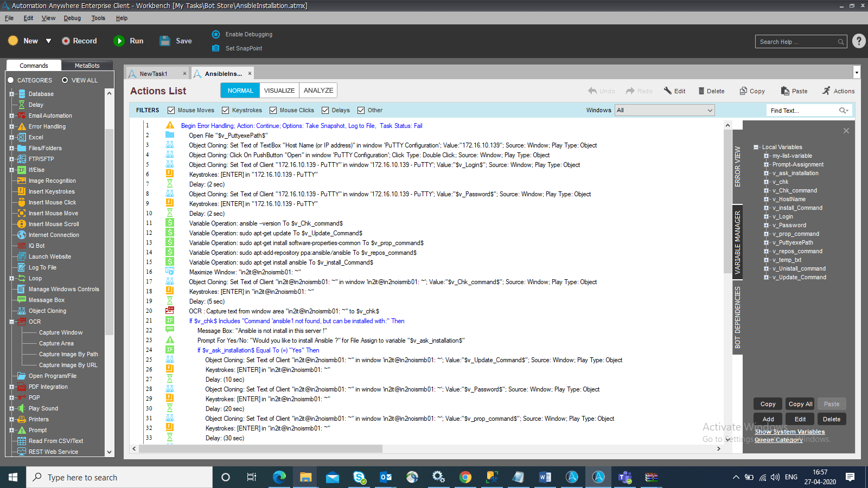The height and width of the screenshot is (488, 868).
Task: Expand the v_Login variable node
Action: (767, 216)
